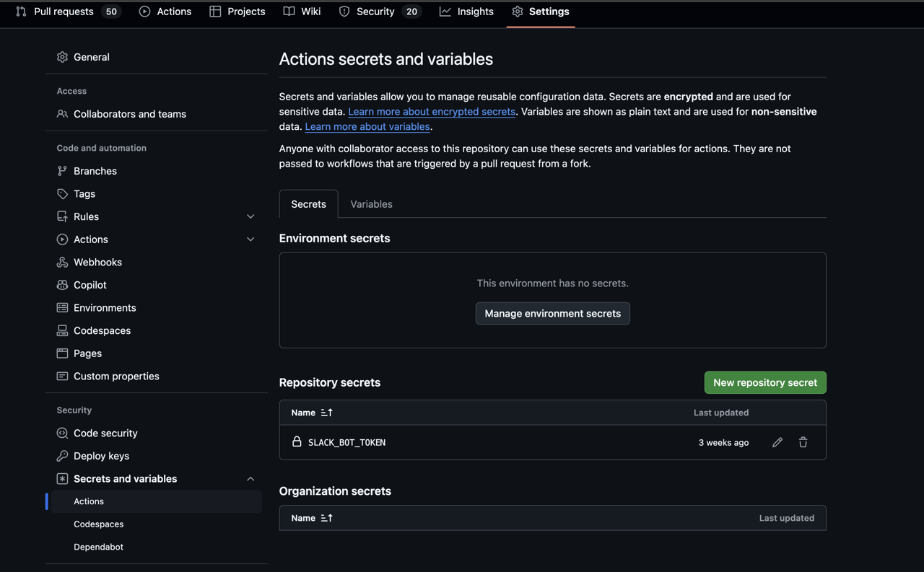Click the Deploy keys key icon
This screenshot has height=572, width=924.
pyautogui.click(x=62, y=456)
